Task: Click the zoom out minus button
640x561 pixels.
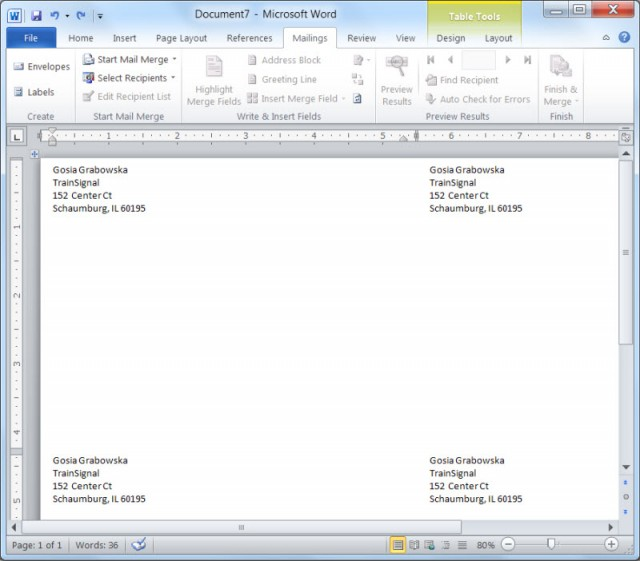Action: pyautogui.click(x=508, y=544)
